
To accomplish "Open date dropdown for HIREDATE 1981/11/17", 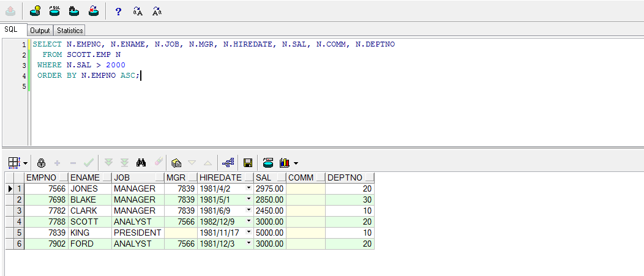I will (x=249, y=233).
